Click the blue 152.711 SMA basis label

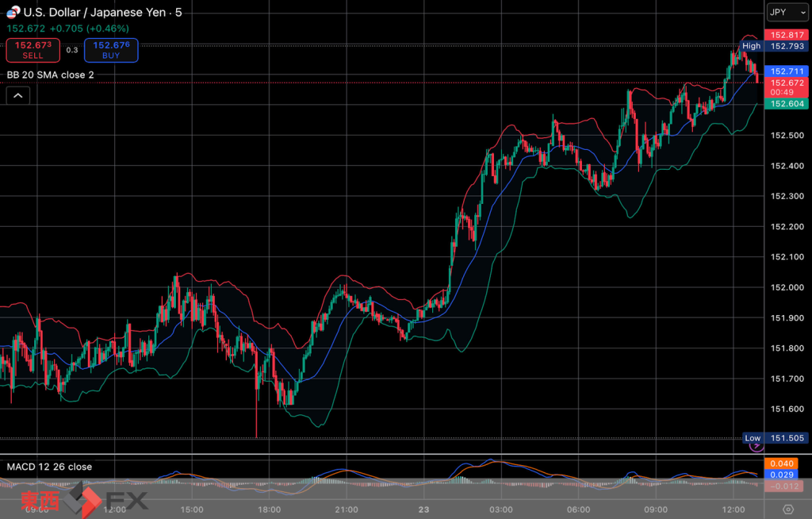(786, 71)
